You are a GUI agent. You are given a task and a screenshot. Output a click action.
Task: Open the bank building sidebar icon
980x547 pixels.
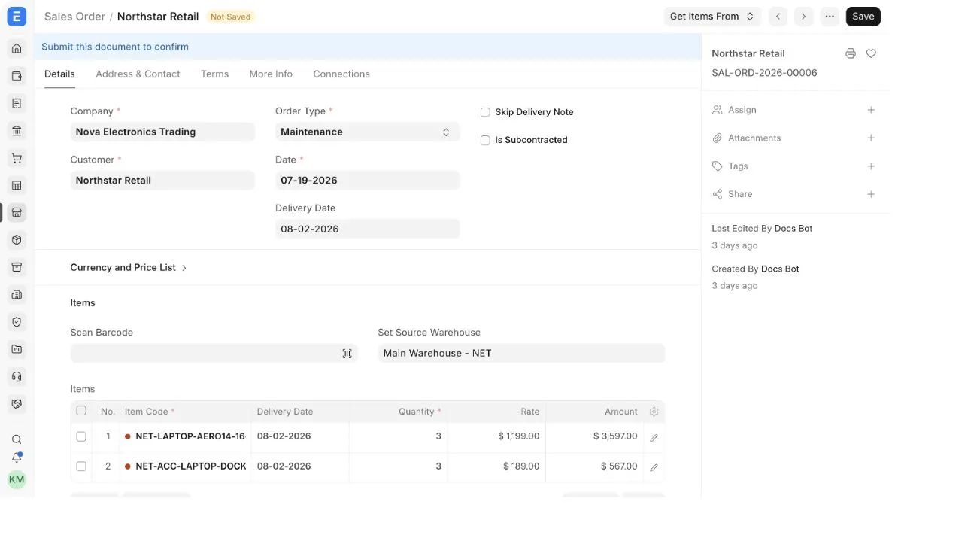pyautogui.click(x=17, y=131)
